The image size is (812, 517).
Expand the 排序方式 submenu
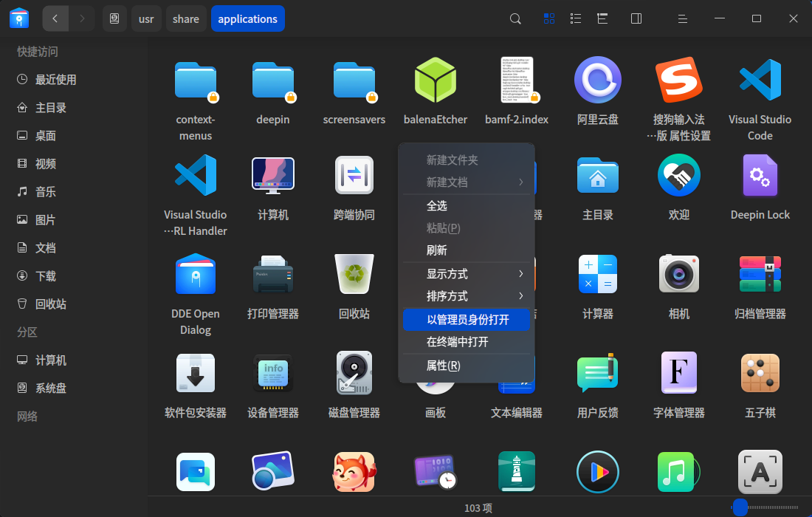click(x=467, y=296)
